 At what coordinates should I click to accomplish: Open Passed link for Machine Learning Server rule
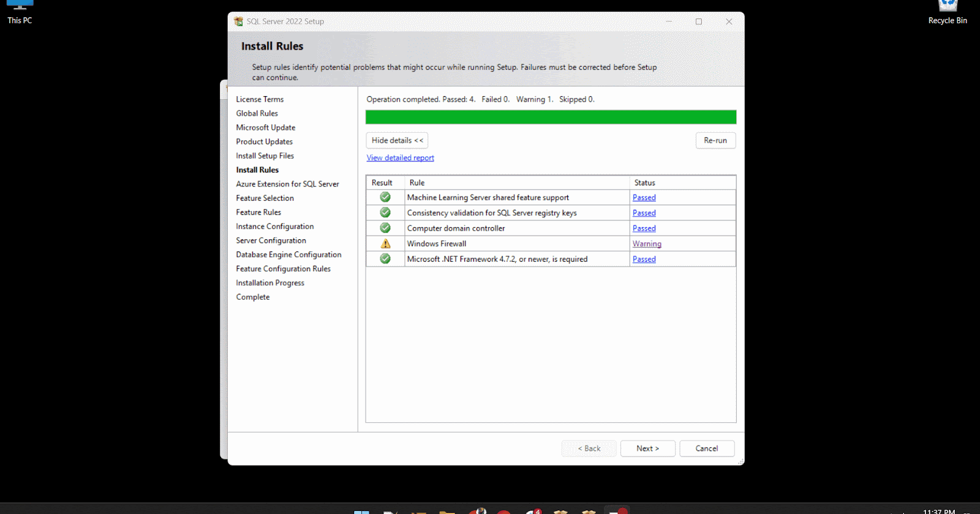[644, 198]
